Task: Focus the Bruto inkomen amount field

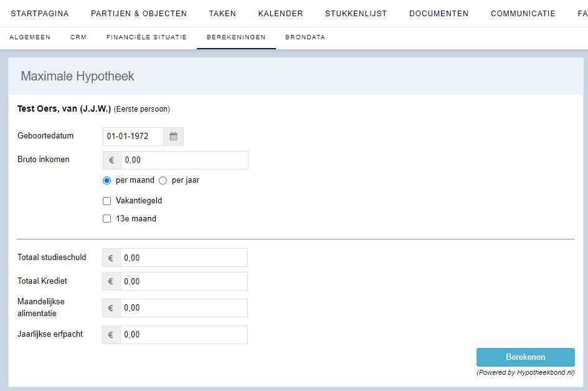Action: click(184, 160)
